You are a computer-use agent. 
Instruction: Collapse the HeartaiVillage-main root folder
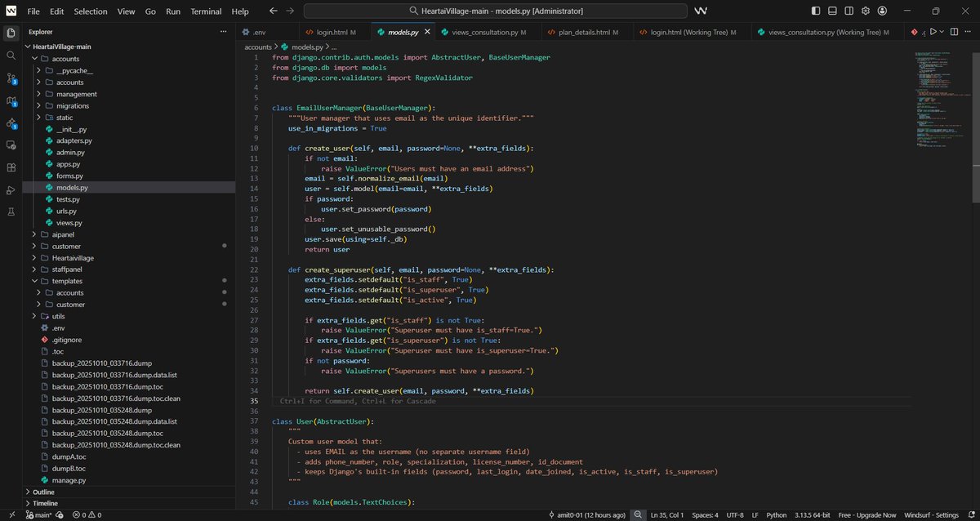click(130, 47)
